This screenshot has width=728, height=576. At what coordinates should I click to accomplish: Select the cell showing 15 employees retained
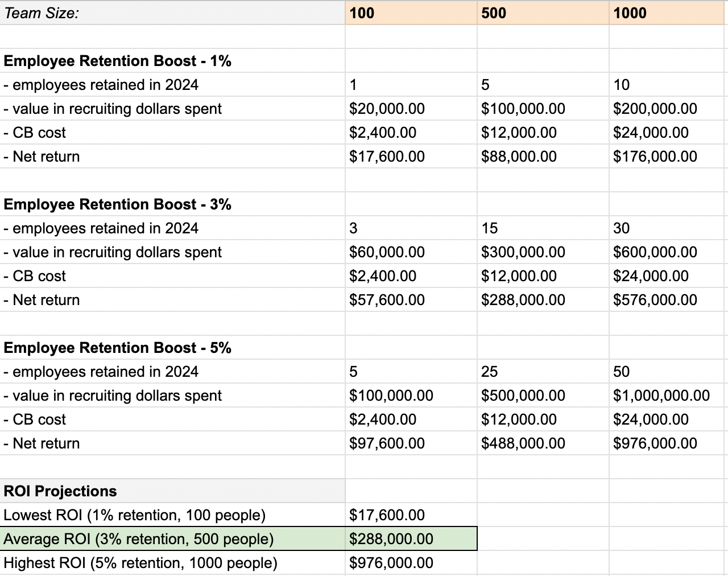click(543, 228)
